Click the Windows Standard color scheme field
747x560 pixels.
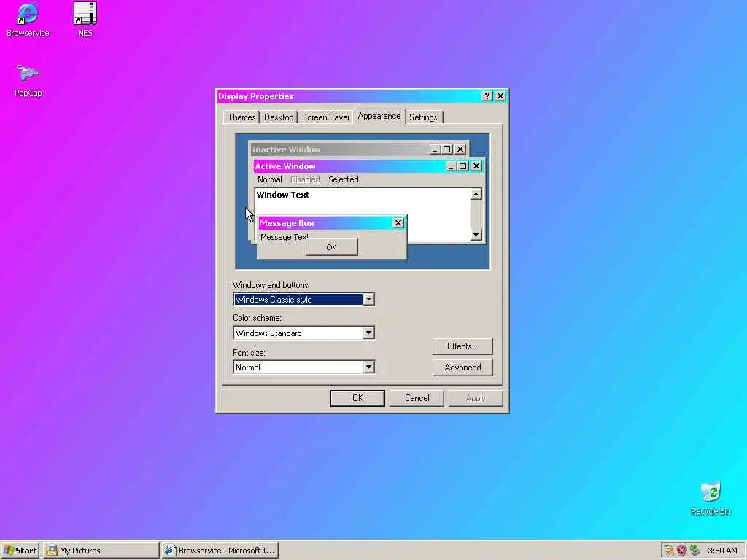click(304, 332)
